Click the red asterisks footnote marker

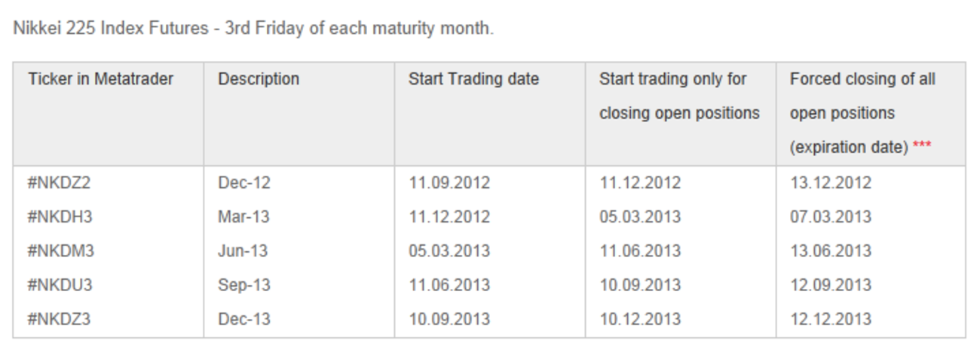click(922, 146)
